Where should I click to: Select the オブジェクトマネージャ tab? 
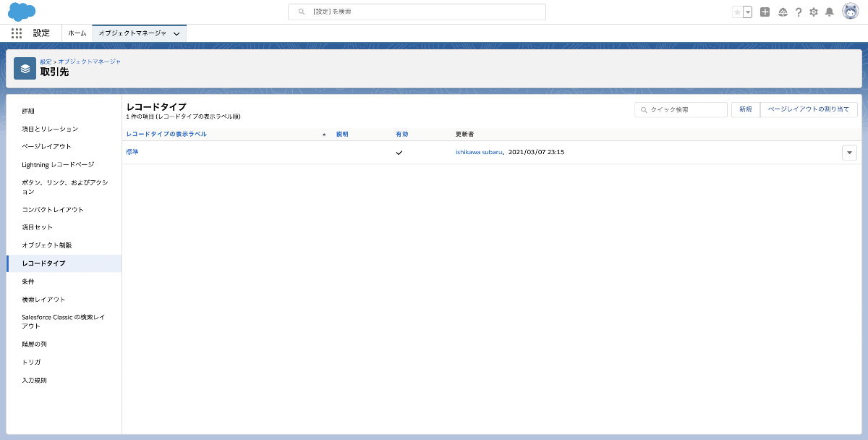[132, 33]
